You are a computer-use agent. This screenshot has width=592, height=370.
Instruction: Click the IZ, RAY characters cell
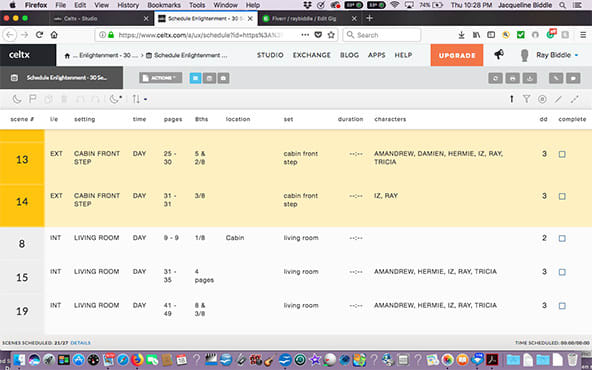pos(386,196)
